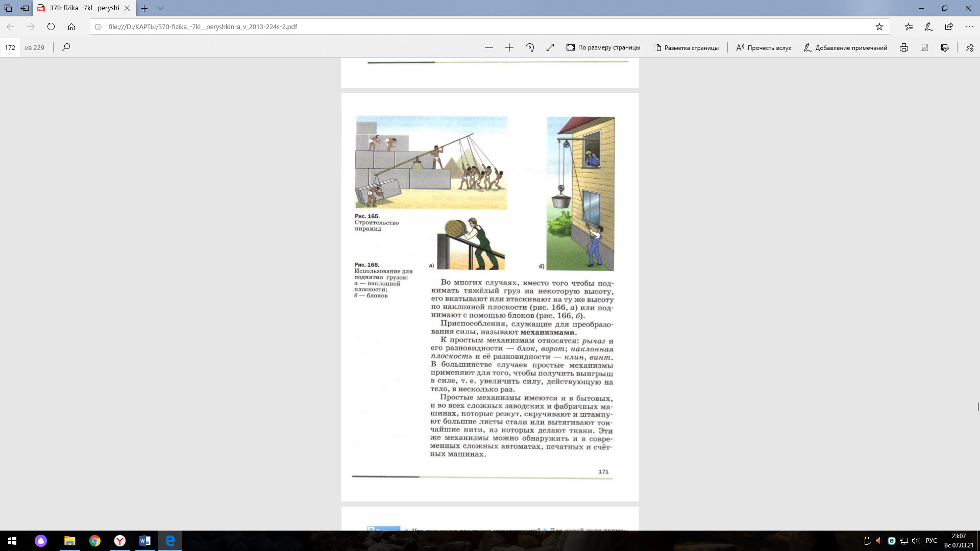Click the site information icon in address bar

(x=98, y=27)
